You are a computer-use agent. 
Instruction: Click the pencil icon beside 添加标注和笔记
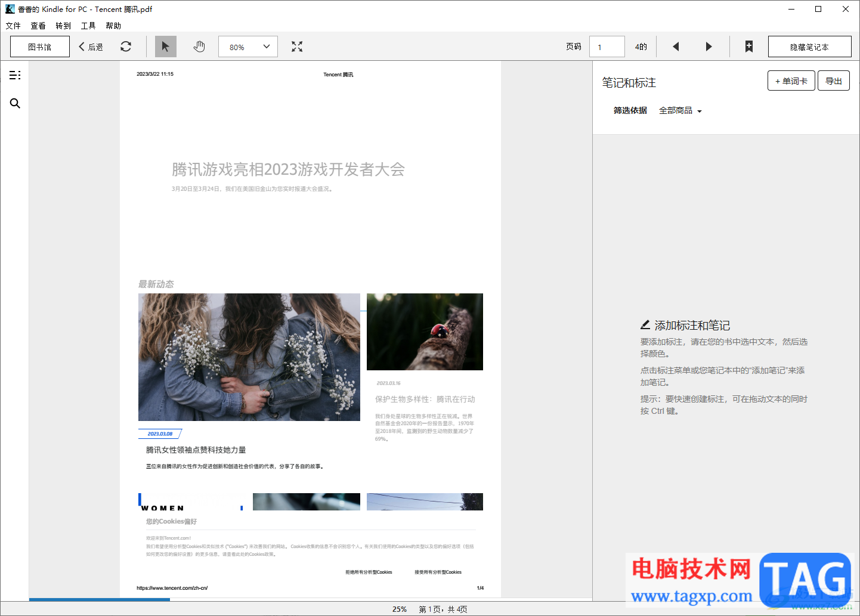645,325
